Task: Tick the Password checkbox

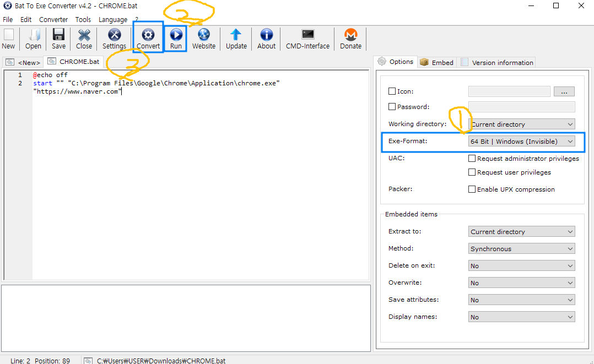Action: (392, 107)
